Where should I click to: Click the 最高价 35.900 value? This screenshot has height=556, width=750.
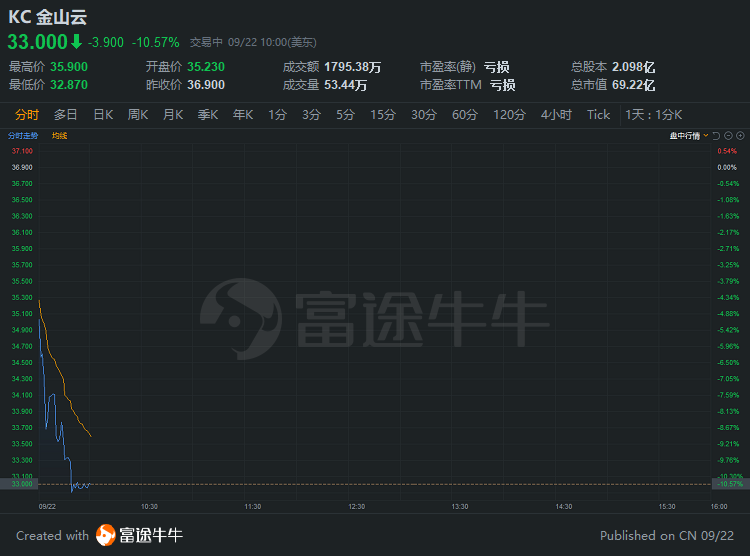pos(69,67)
